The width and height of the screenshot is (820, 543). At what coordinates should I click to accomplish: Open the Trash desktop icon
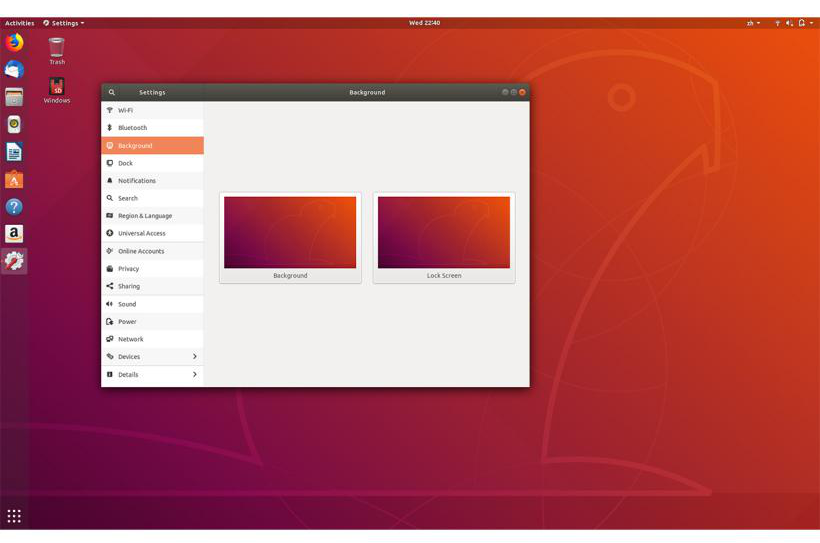coord(57,48)
